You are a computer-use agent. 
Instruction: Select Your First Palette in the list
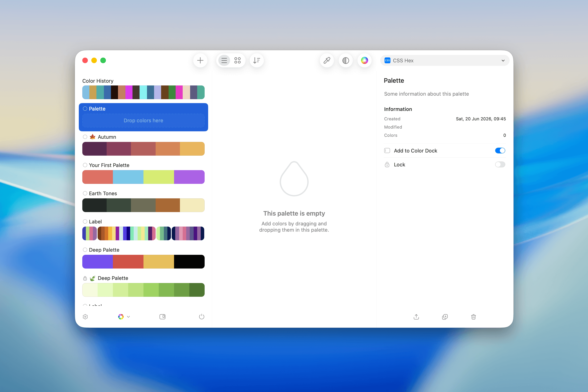[109, 165]
